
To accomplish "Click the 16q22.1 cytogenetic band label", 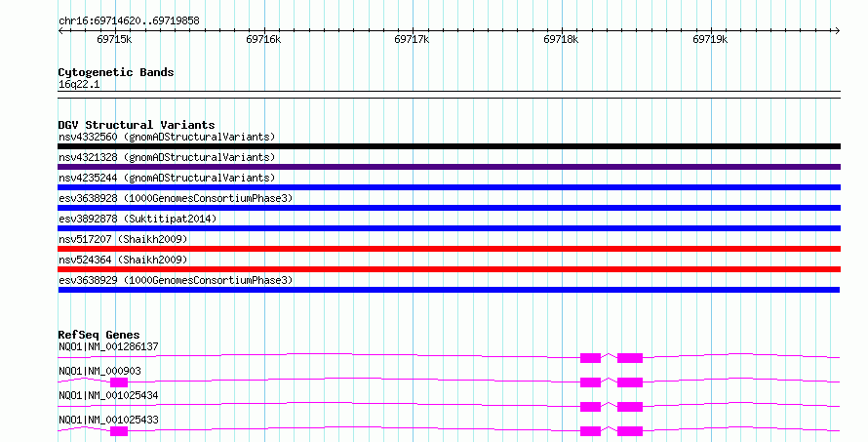I will tap(79, 85).
